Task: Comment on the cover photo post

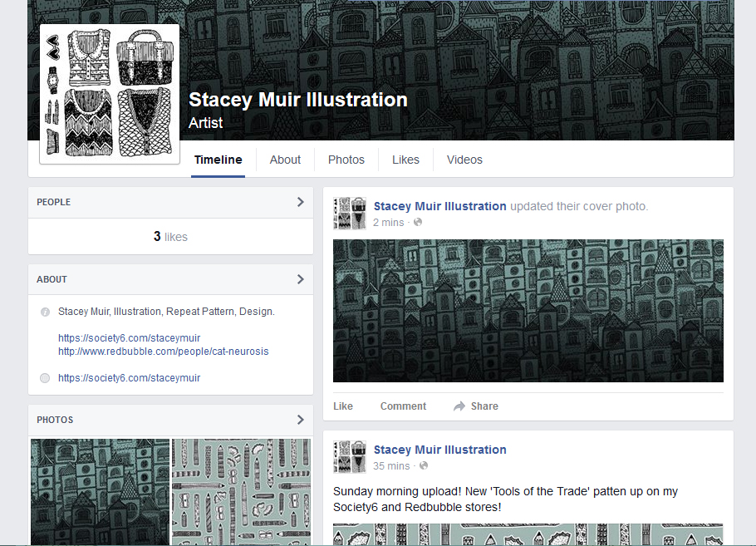Action: coord(403,406)
